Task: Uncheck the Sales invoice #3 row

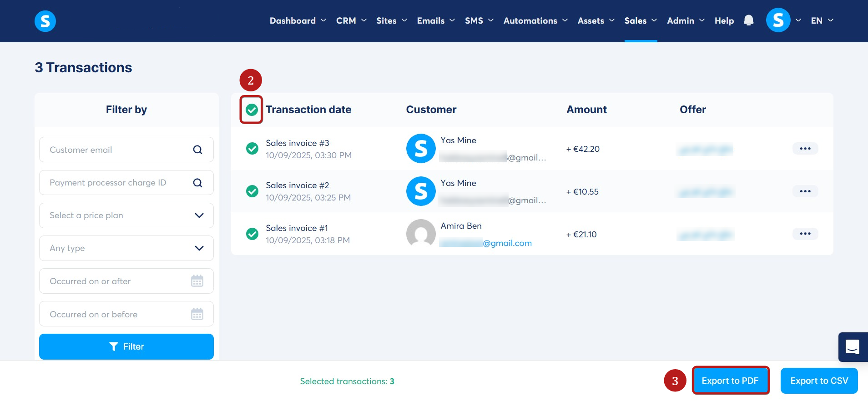Action: [252, 149]
